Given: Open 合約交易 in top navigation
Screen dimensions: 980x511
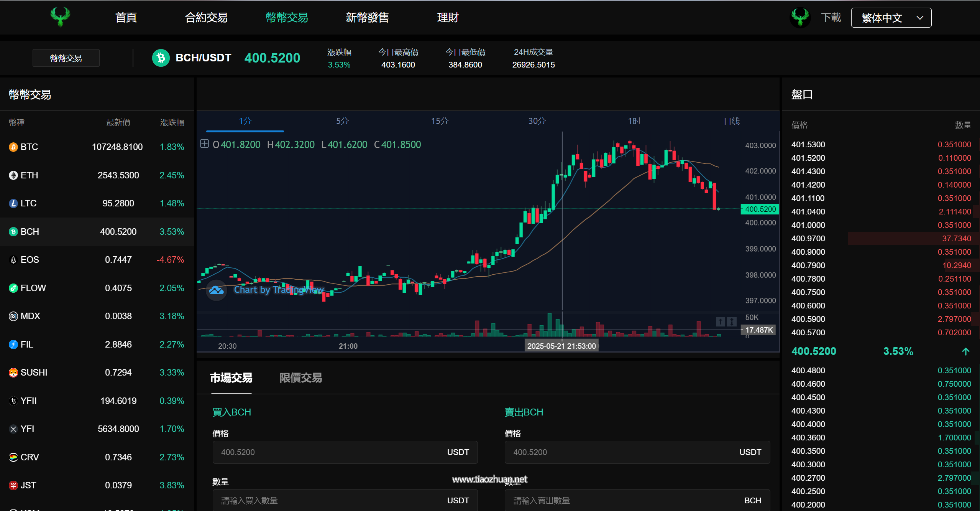Looking at the screenshot, I should pyautogui.click(x=206, y=18).
